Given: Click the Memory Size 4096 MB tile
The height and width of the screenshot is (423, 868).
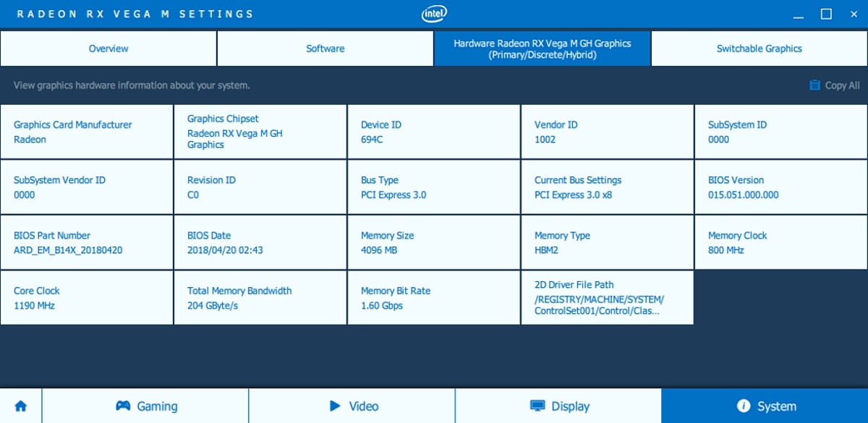Looking at the screenshot, I should tap(434, 242).
